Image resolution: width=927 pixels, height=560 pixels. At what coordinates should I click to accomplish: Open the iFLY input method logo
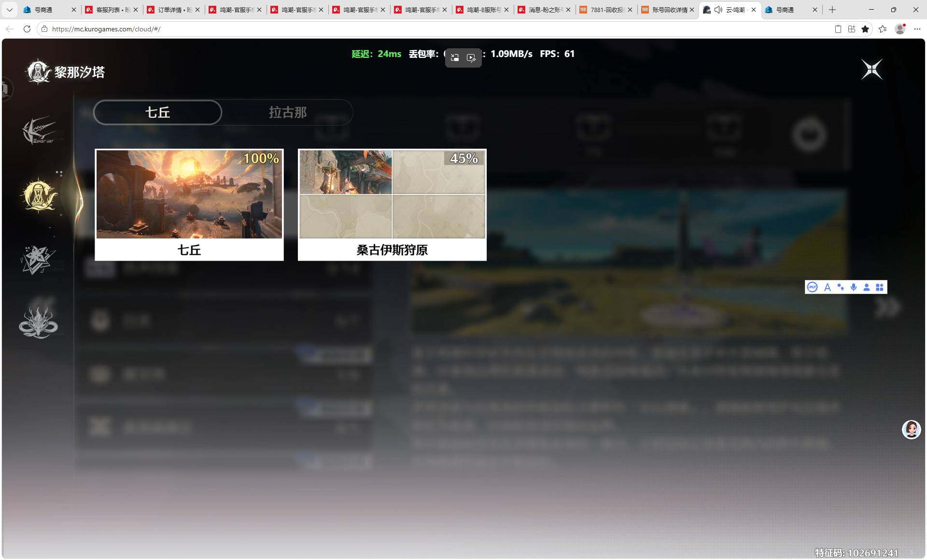[812, 287]
